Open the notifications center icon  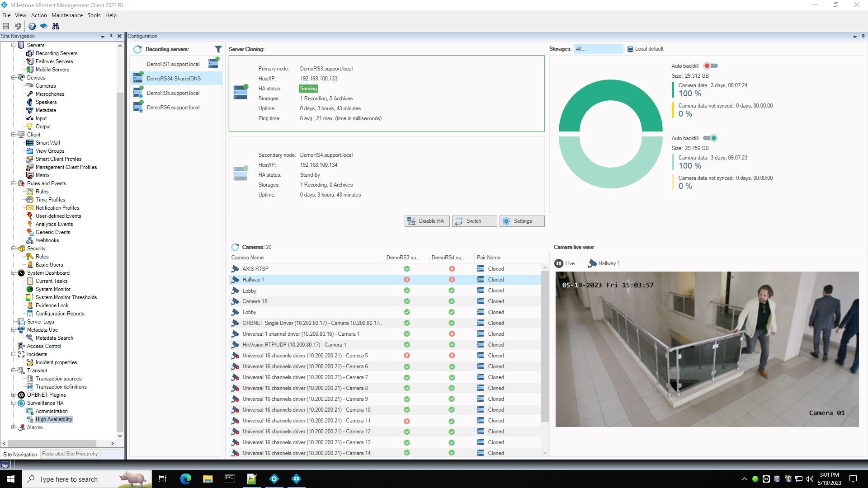coord(853,479)
